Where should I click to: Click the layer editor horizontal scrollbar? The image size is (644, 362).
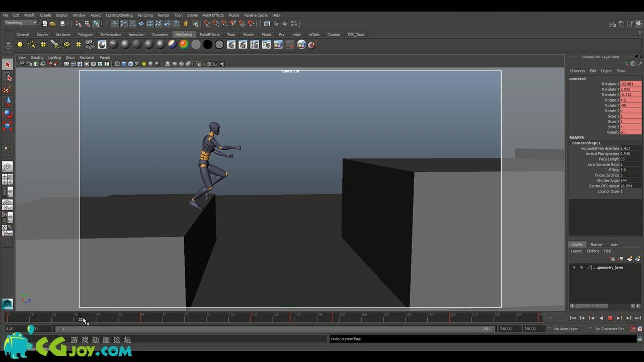[592, 306]
